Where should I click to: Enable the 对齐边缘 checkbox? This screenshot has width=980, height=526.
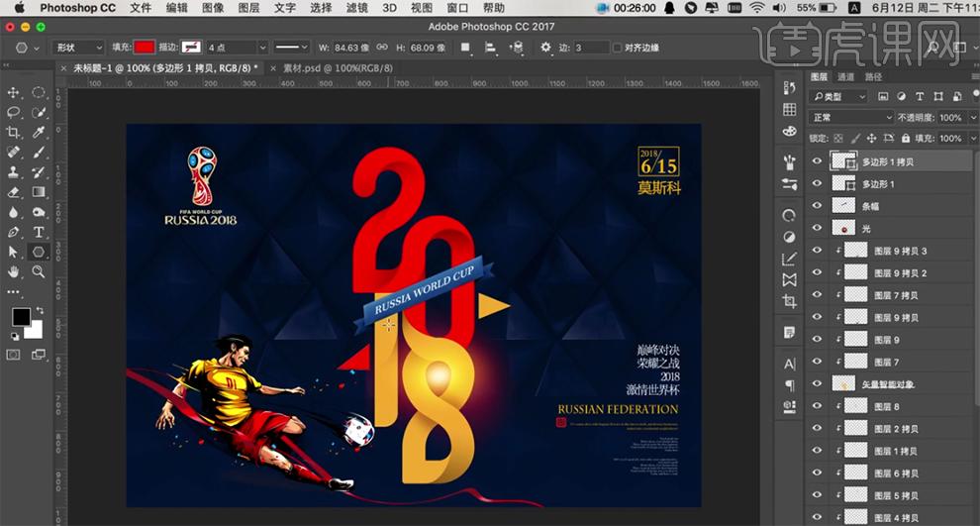tap(618, 48)
